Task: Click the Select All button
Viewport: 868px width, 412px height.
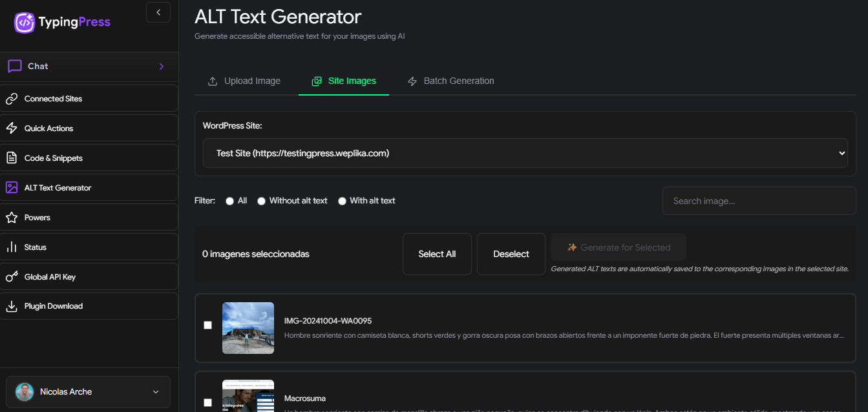Action: 437,254
